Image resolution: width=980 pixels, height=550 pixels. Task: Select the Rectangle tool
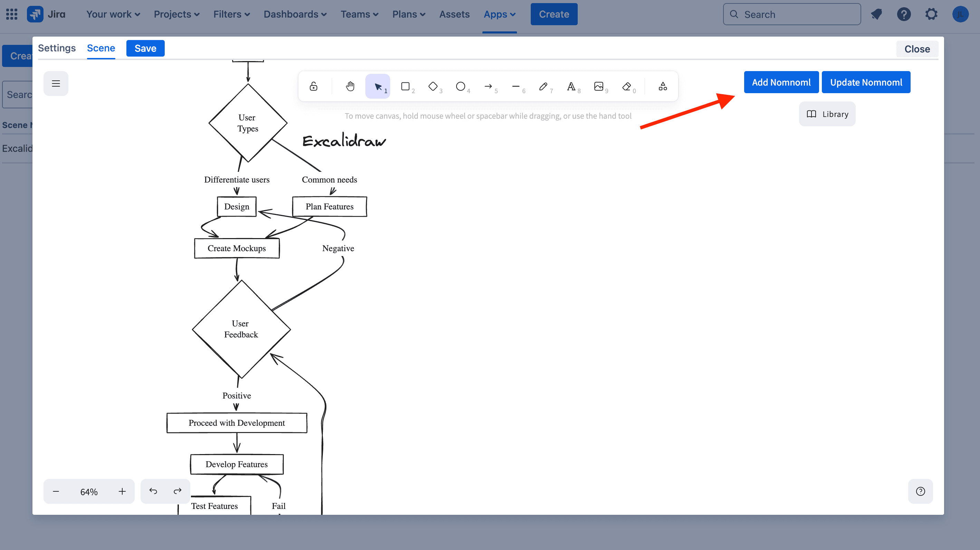point(405,86)
